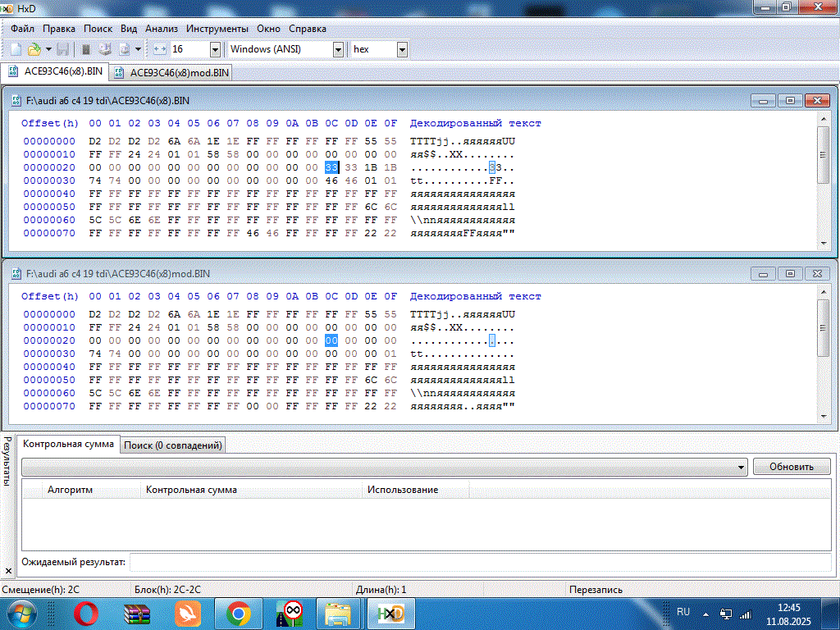Open the Поиск menu
This screenshot has width=840, height=630.
click(x=98, y=29)
